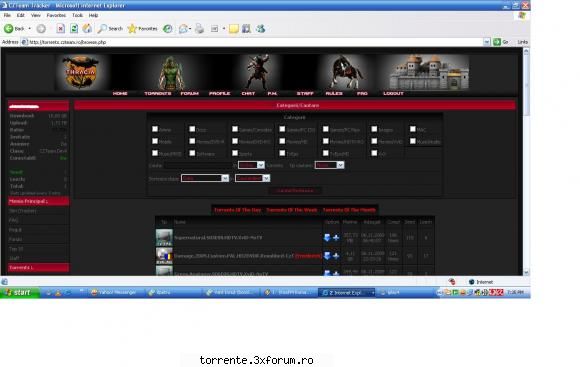The height and width of the screenshot is (367, 580).
Task: Go to the browser Home page icon
Action: point(87,28)
